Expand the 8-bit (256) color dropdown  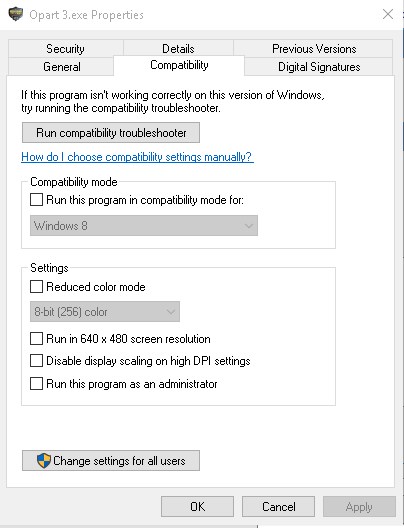(105, 311)
